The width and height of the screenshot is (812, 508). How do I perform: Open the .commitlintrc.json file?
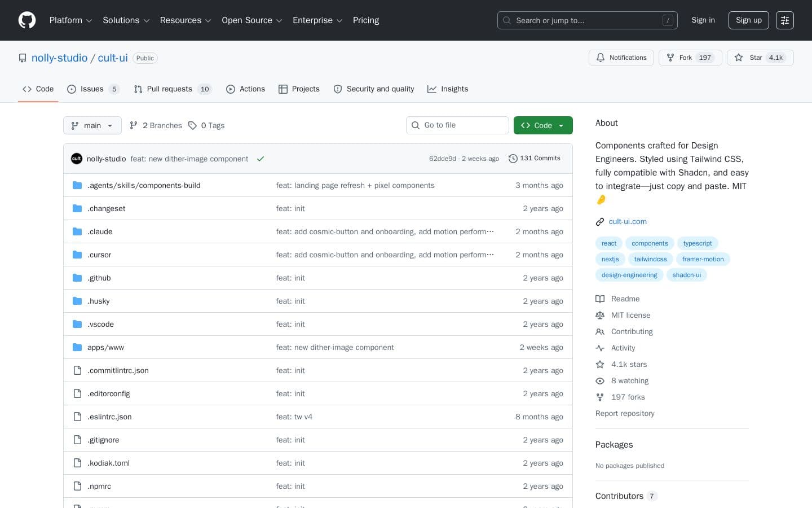[x=118, y=370]
